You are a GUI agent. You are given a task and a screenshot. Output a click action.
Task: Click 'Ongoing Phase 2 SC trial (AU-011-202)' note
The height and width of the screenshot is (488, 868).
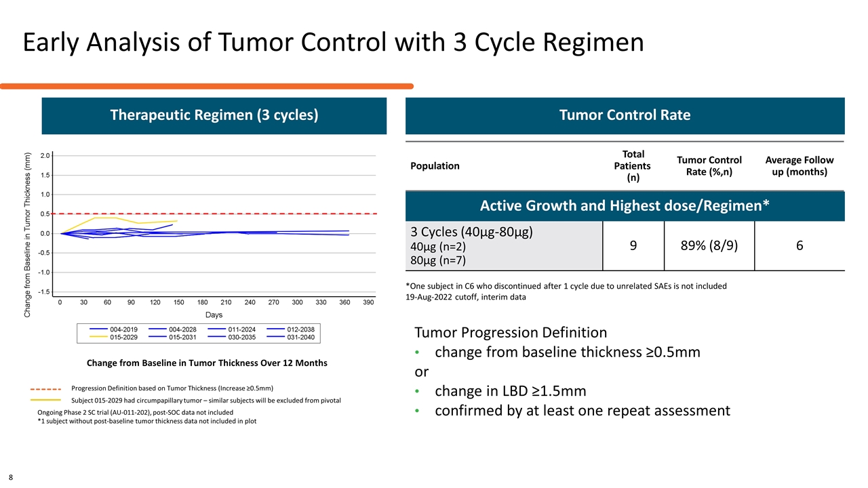[x=135, y=412]
